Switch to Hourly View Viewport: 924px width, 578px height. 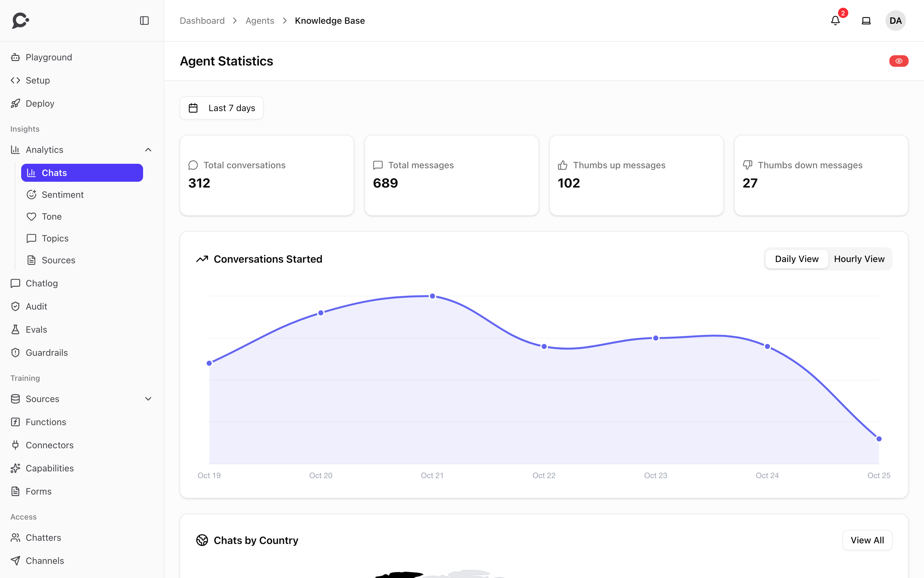coord(859,259)
